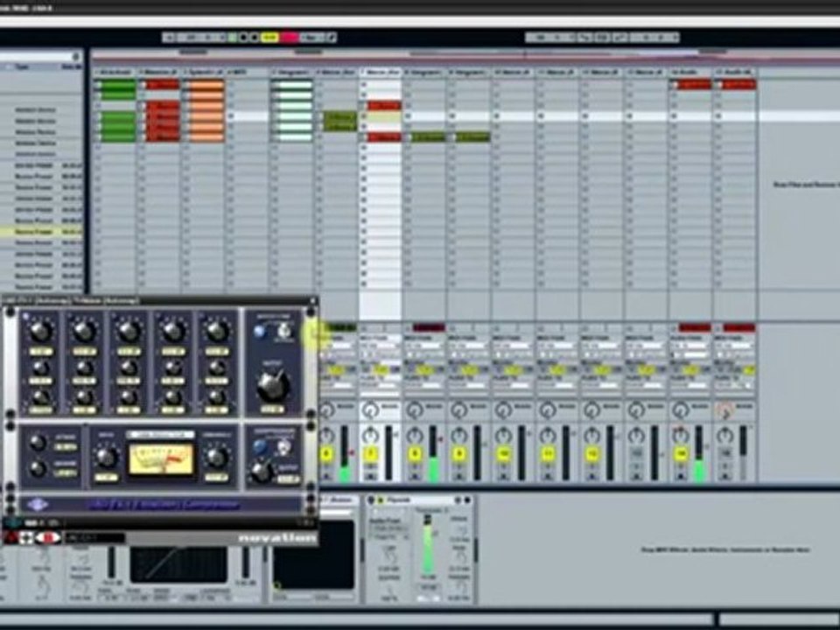Launch olive clip in track 9
Screen dimensions: 840x630
[x=469, y=137]
